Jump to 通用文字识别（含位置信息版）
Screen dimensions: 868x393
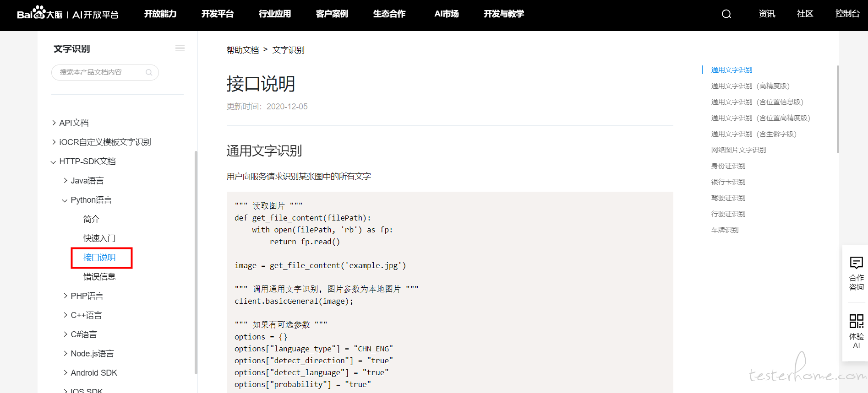(x=757, y=102)
